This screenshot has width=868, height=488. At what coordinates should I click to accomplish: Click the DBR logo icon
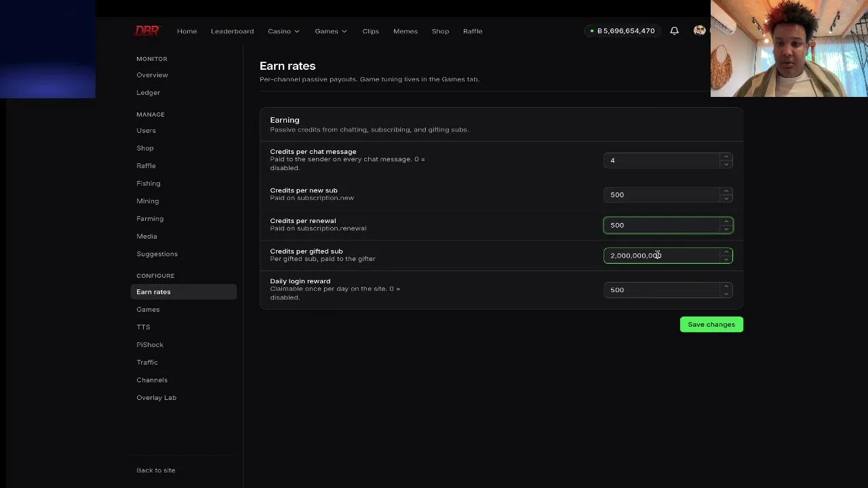tap(146, 30)
